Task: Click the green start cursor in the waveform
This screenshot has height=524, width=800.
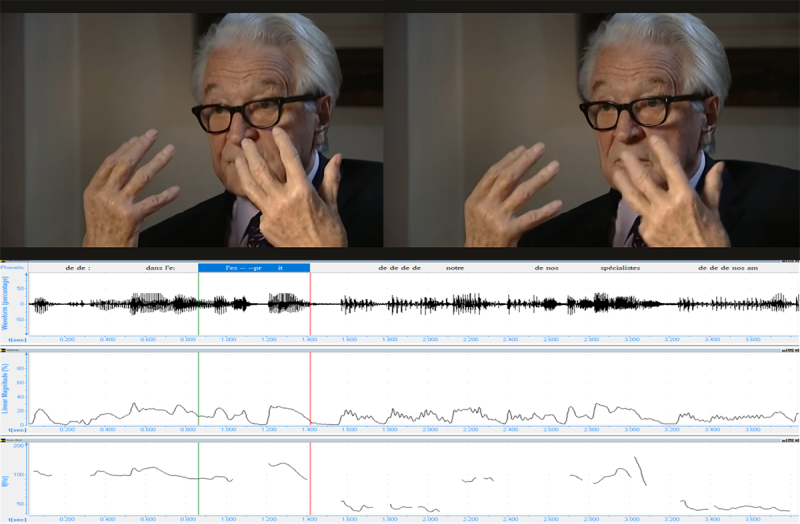Action: 198,304
